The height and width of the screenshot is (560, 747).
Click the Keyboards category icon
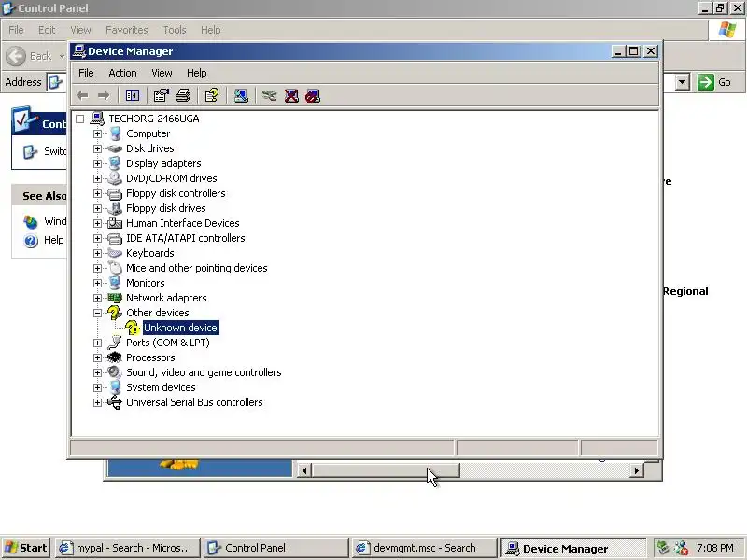[114, 253]
